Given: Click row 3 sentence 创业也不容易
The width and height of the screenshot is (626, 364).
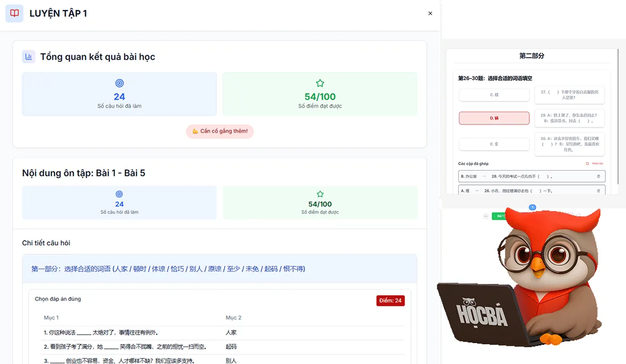Looking at the screenshot, I should (119, 361).
